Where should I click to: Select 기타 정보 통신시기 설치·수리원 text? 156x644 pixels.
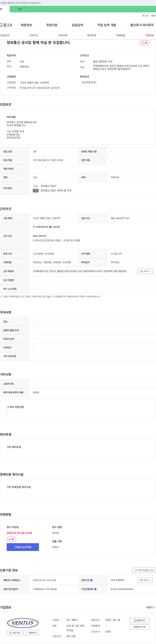(48, 160)
